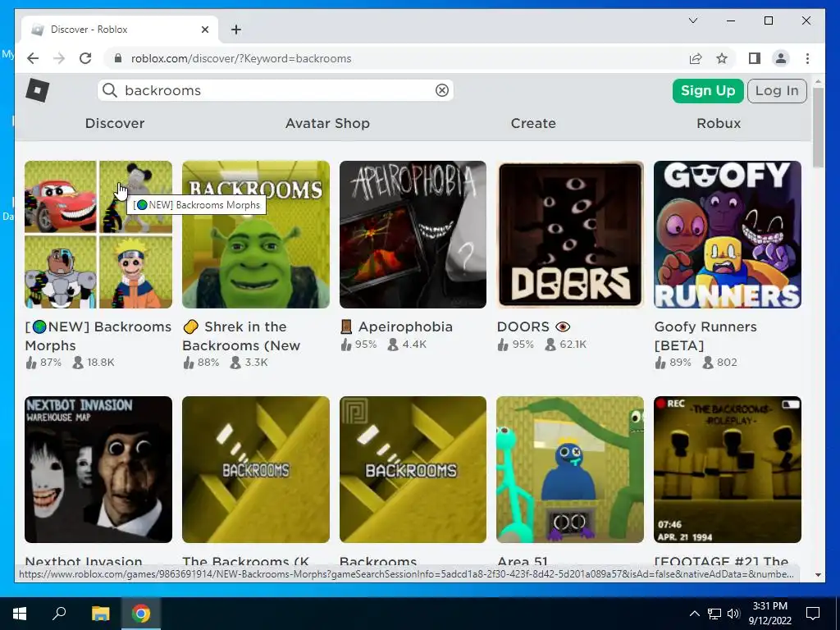Click the scrollbar up arrow
This screenshot has width=840, height=630.
click(818, 81)
